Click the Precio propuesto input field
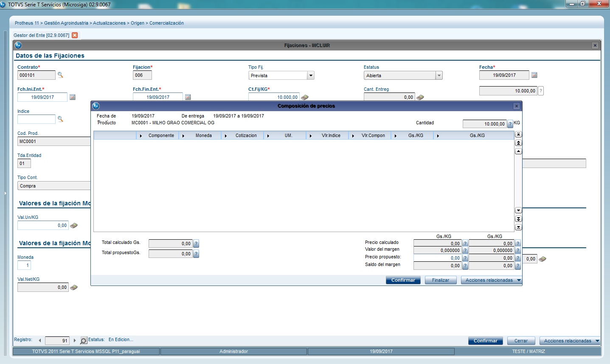Viewport: 610px width, 364px height. click(x=438, y=258)
